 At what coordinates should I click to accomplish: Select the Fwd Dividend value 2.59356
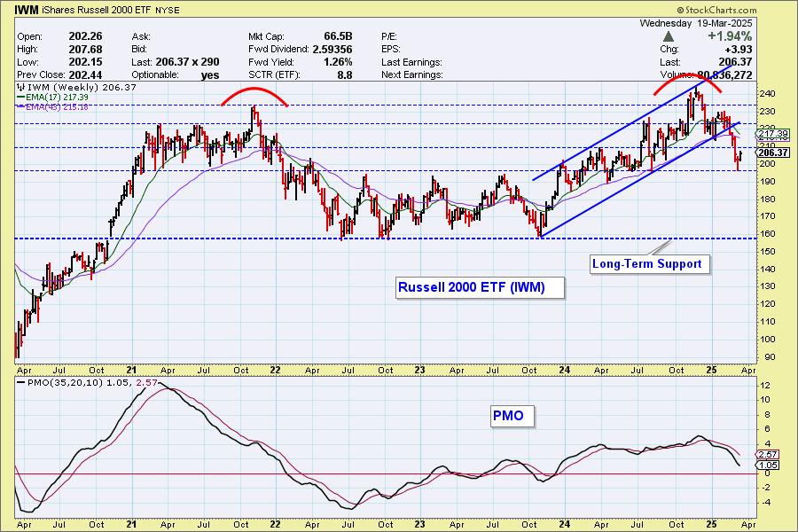332,49
